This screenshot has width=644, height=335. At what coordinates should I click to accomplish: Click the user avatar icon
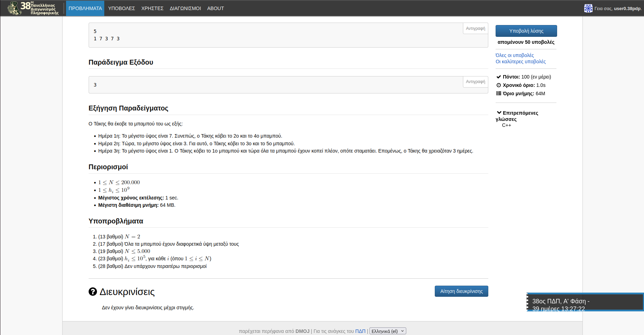(x=588, y=8)
